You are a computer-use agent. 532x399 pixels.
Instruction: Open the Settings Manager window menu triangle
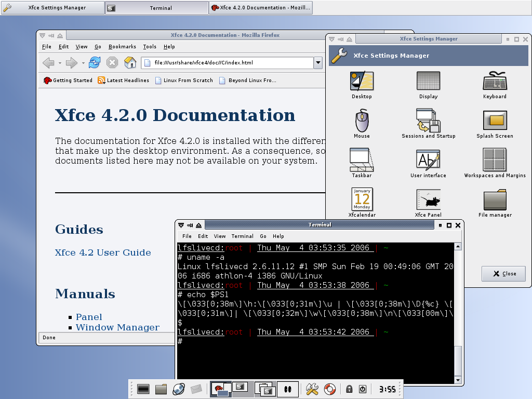pos(332,39)
